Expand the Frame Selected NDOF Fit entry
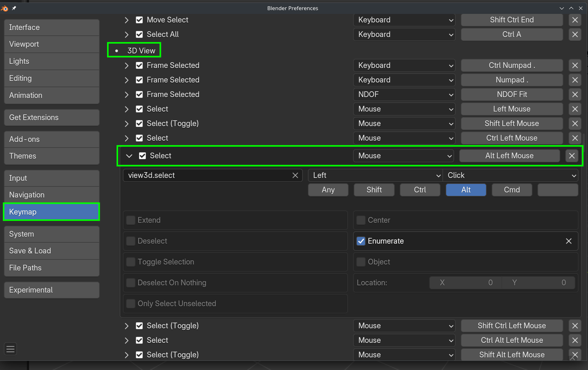 127,94
